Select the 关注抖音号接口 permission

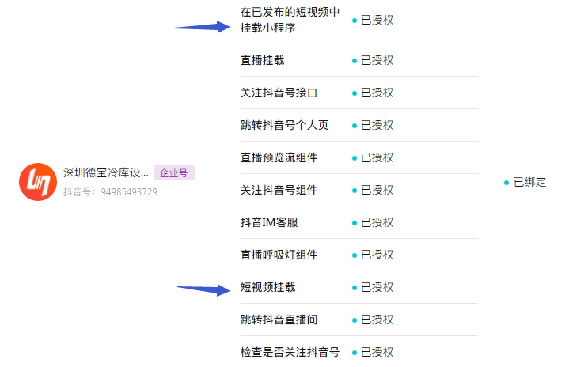279,93
